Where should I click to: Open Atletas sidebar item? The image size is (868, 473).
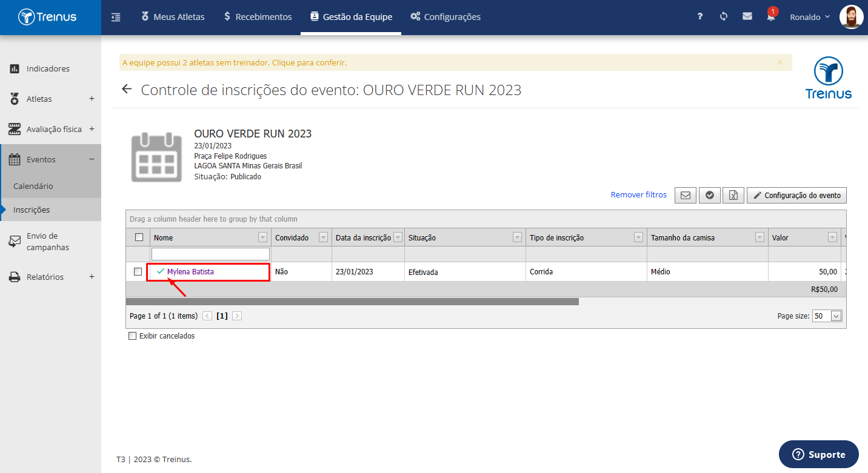[39, 99]
